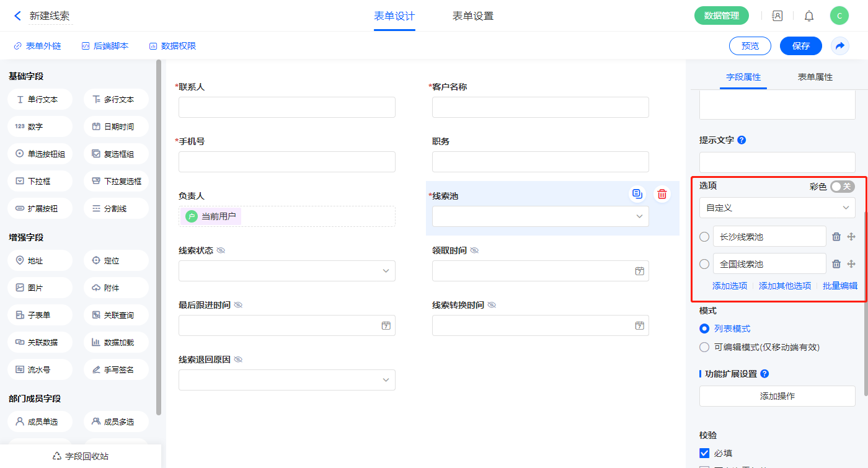Click the 批量编辑 link
The width and height of the screenshot is (868, 468).
pyautogui.click(x=840, y=286)
